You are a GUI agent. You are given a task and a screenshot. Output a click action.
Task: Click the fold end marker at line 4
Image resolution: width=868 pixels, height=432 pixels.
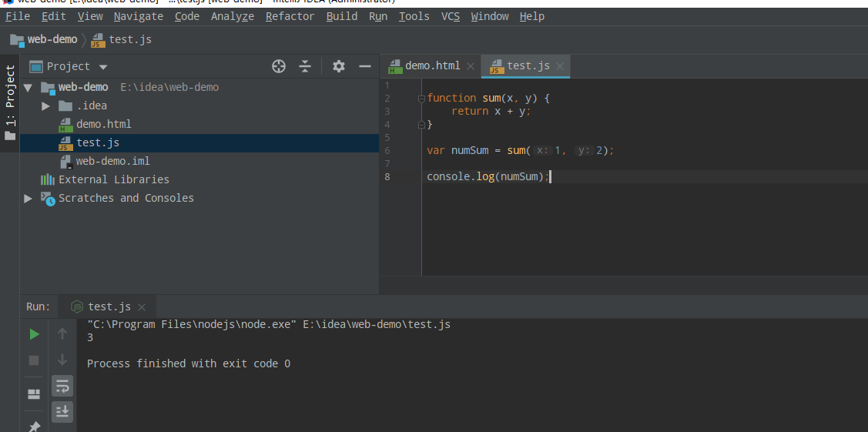[x=421, y=125]
